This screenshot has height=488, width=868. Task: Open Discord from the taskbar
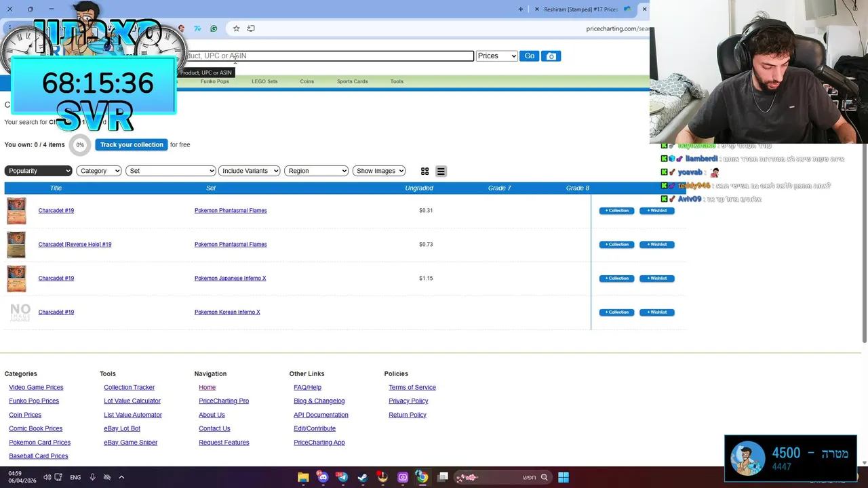pyautogui.click(x=323, y=477)
